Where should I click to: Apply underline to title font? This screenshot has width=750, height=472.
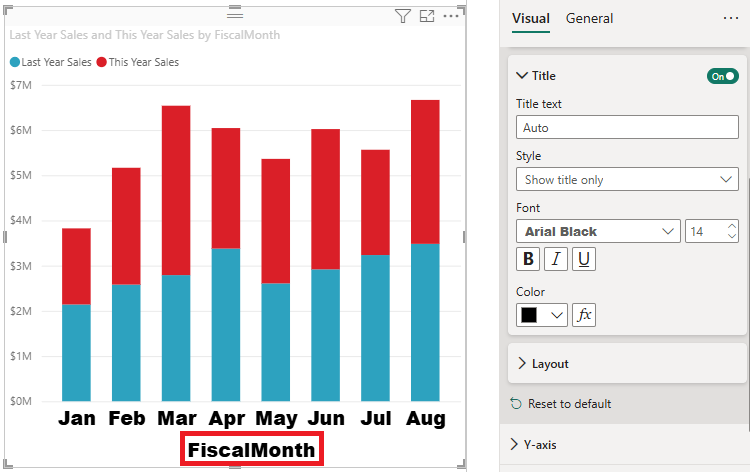(584, 259)
